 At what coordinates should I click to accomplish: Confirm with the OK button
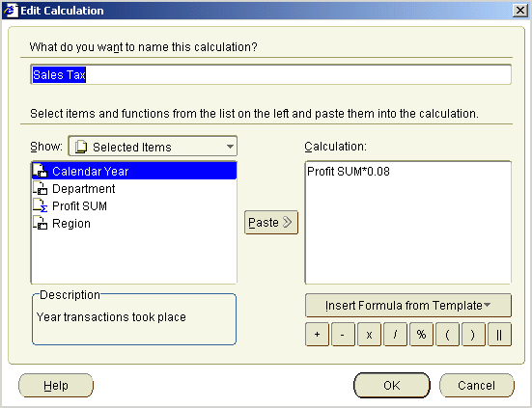pyautogui.click(x=392, y=385)
